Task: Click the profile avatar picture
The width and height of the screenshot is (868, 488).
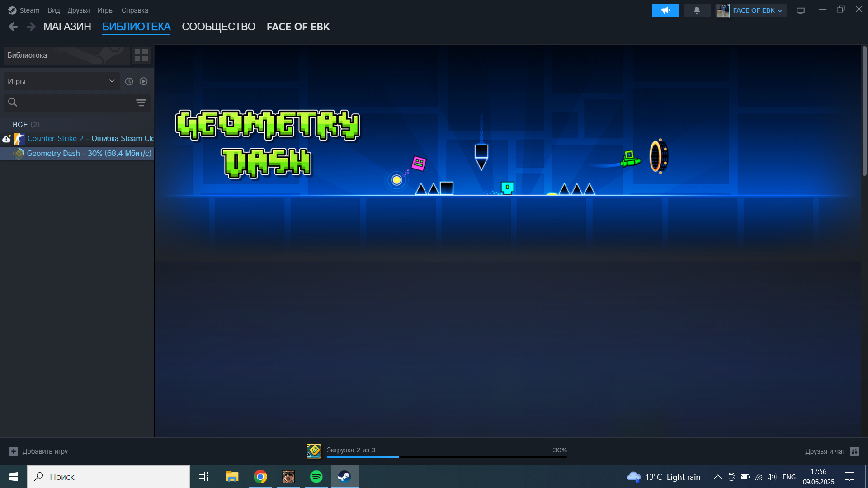Action: click(723, 10)
